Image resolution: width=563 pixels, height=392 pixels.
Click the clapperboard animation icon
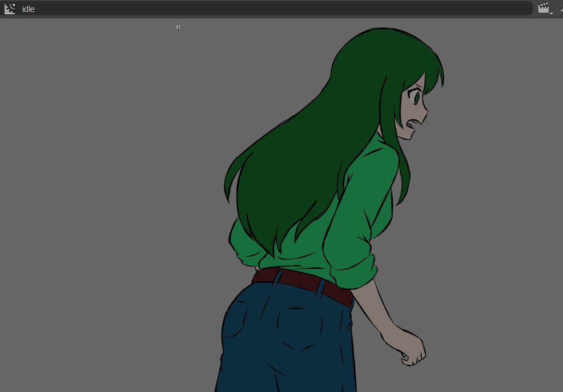coord(542,8)
